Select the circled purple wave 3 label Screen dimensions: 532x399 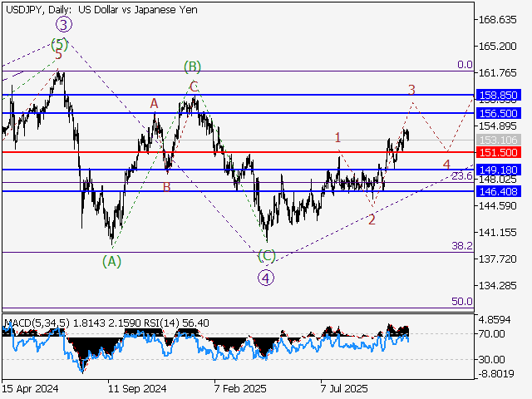pos(62,25)
